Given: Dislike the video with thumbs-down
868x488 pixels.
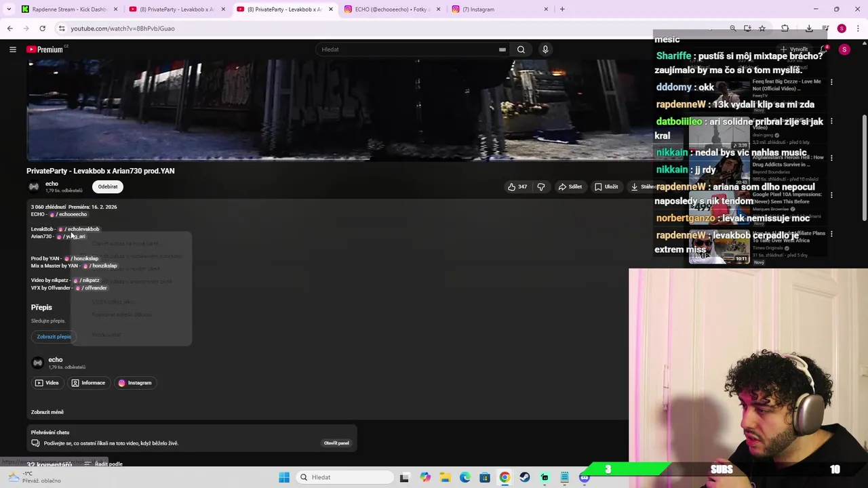Looking at the screenshot, I should tap(540, 186).
